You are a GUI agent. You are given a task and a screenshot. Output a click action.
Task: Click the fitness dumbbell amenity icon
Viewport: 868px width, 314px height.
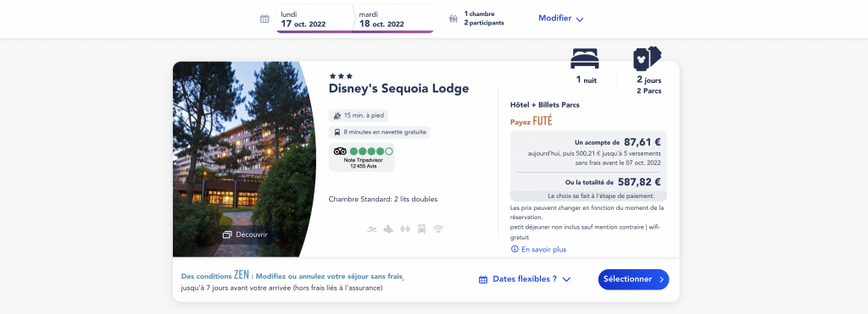(405, 229)
